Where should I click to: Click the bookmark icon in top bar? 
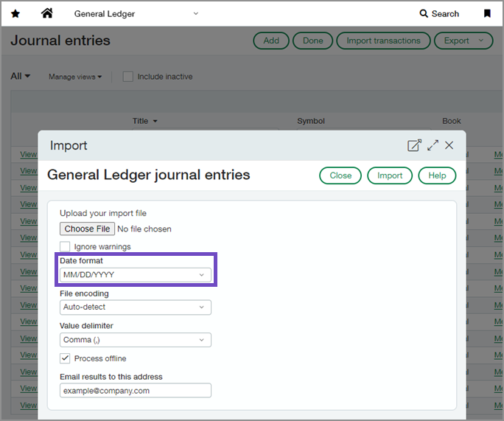pyautogui.click(x=487, y=13)
